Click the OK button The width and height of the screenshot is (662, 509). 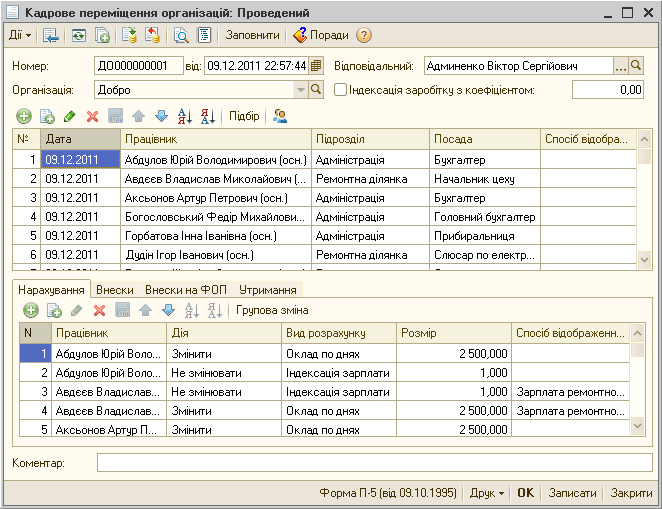(x=526, y=493)
